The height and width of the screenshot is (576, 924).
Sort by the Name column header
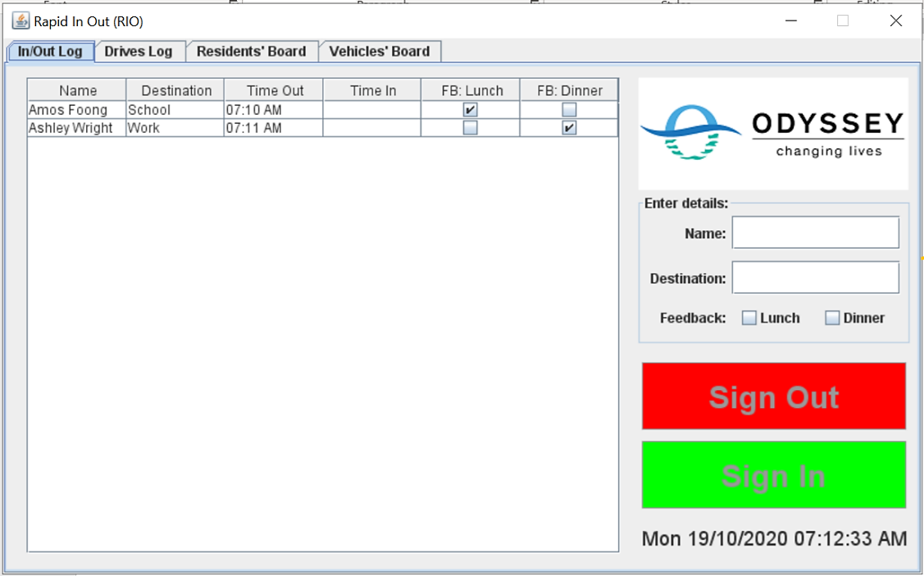tap(77, 90)
